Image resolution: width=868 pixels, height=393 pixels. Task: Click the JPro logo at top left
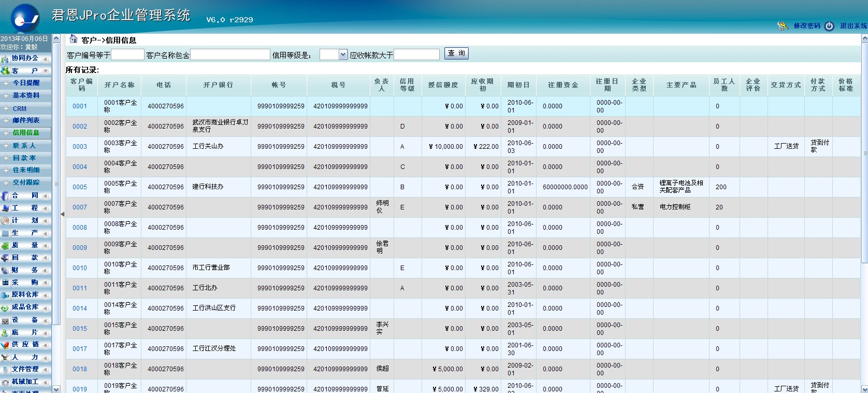[25, 17]
